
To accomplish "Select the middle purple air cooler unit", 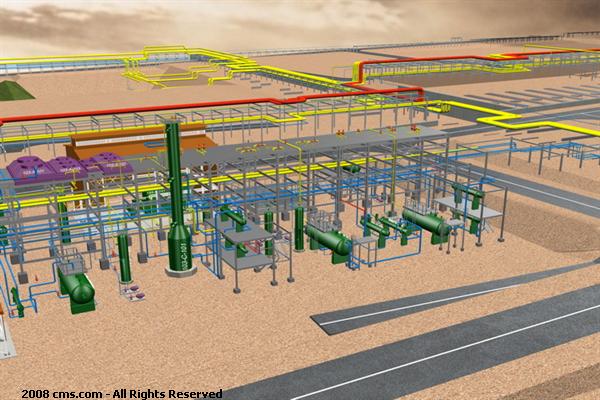I will pos(65,165).
